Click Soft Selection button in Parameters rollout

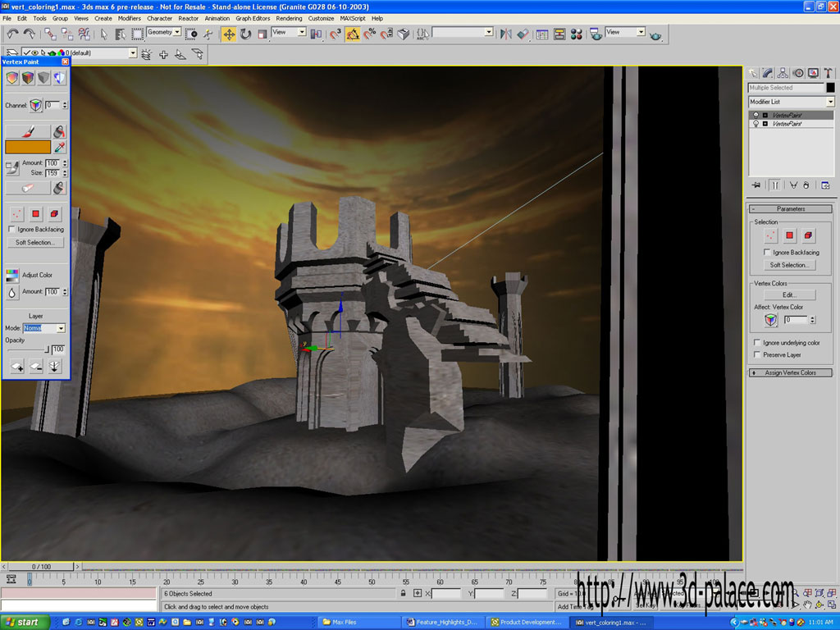(x=790, y=265)
